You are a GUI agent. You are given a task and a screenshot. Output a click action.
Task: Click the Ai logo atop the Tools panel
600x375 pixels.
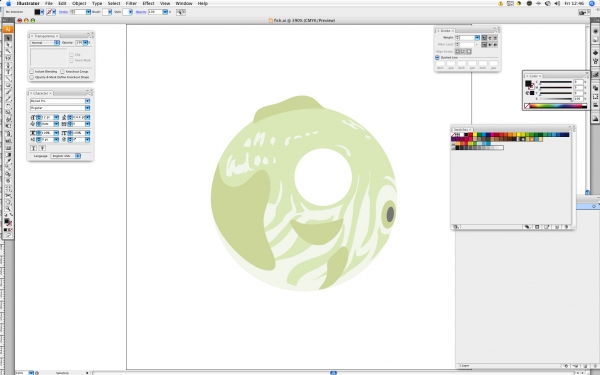pyautogui.click(x=8, y=29)
